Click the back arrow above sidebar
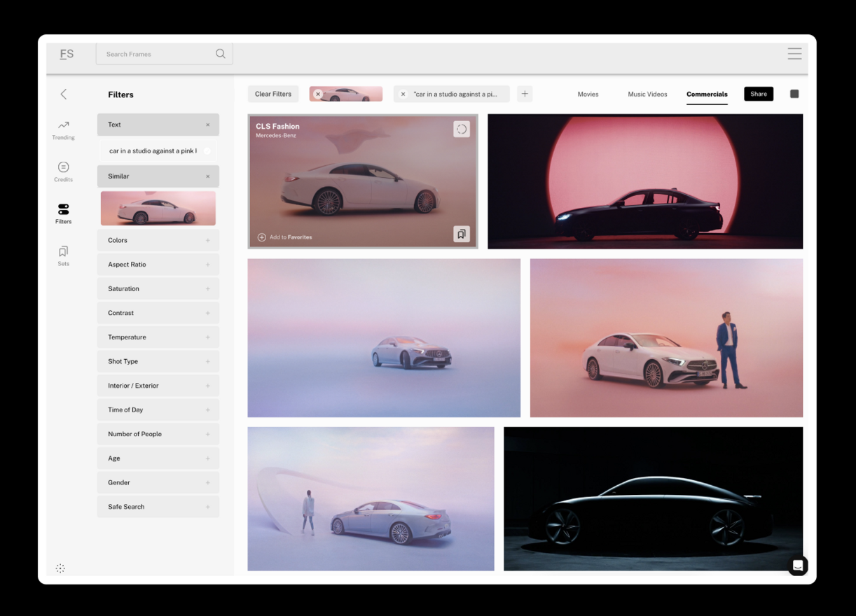 [64, 94]
